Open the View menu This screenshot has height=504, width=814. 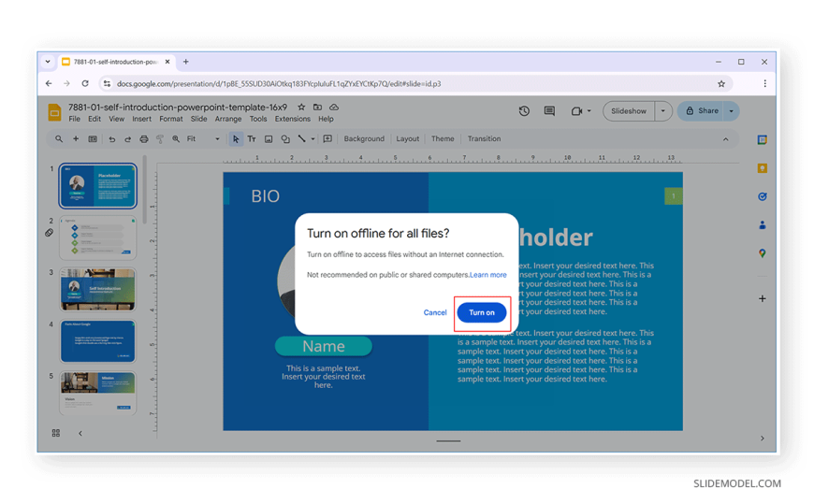(x=116, y=119)
